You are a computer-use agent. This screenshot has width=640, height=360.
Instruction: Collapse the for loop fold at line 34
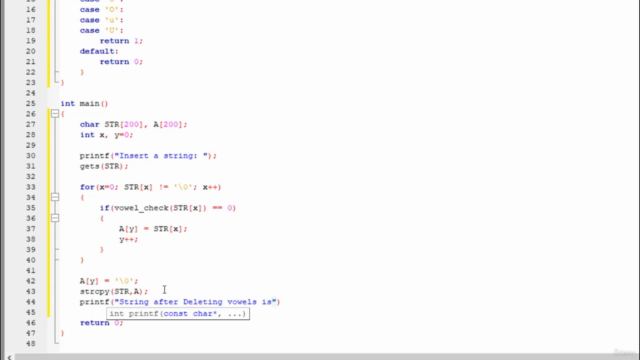point(55,198)
